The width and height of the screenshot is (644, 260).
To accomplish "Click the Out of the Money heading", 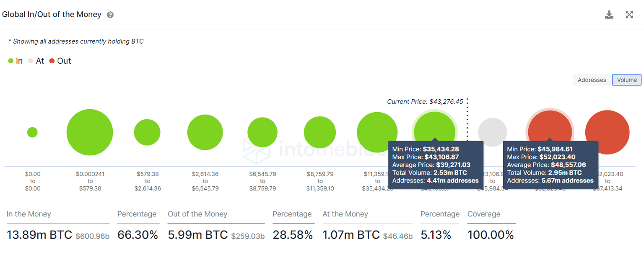I will click(x=197, y=214).
